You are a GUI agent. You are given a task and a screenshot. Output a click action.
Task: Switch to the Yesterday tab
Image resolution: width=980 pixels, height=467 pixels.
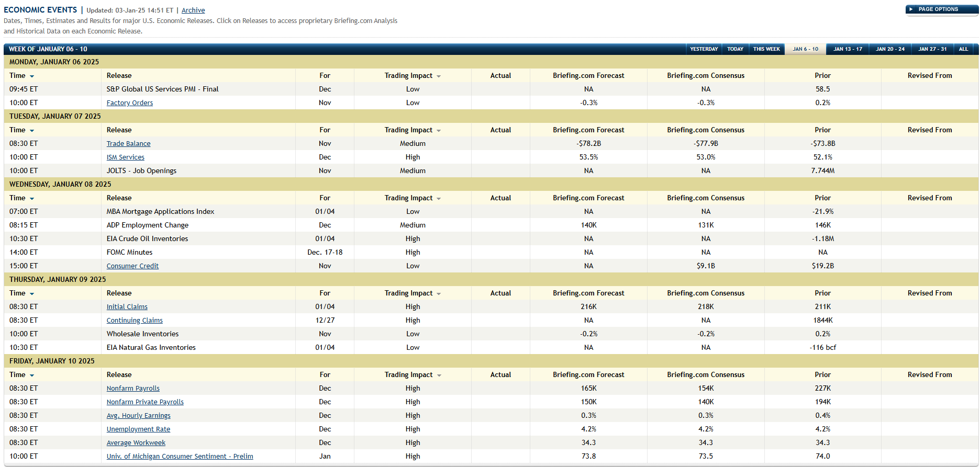(704, 49)
